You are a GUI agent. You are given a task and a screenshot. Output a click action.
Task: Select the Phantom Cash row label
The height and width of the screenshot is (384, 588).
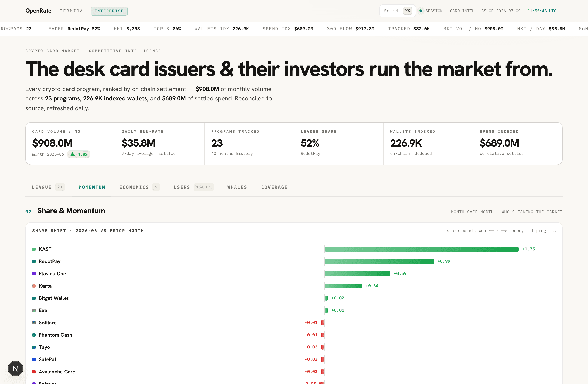click(56, 335)
